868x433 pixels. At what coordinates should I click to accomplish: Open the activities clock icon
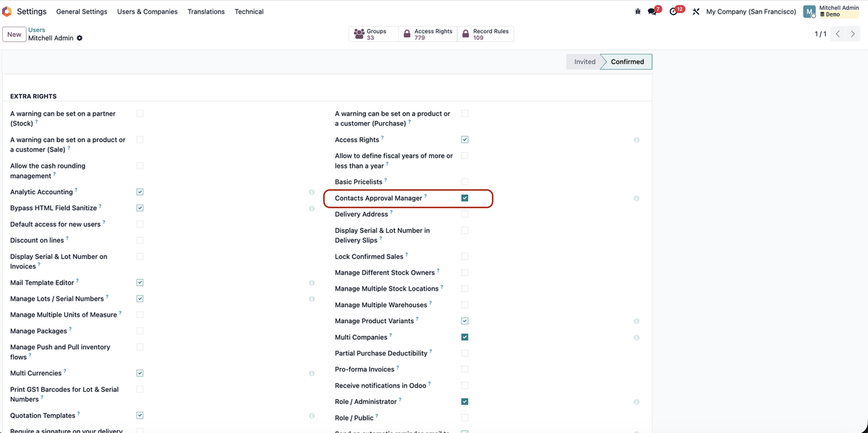click(674, 12)
